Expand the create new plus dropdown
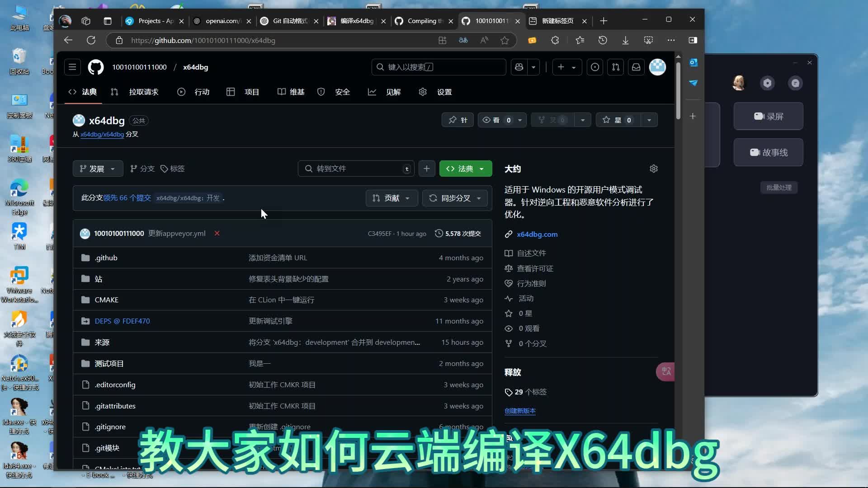 point(567,67)
